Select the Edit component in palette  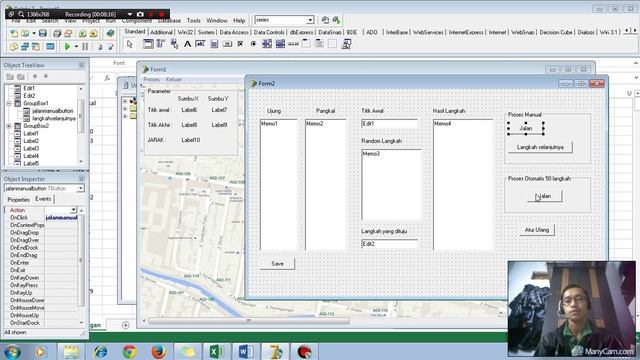(200, 44)
